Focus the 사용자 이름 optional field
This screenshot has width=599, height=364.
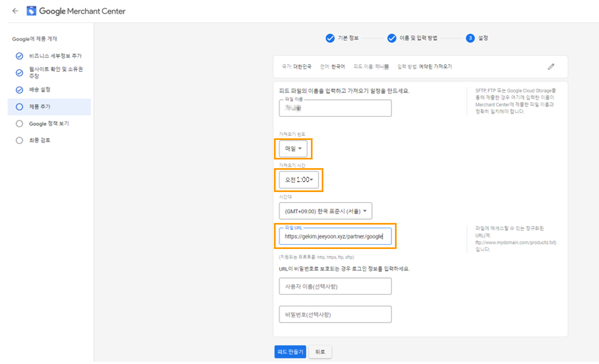pyautogui.click(x=335, y=286)
